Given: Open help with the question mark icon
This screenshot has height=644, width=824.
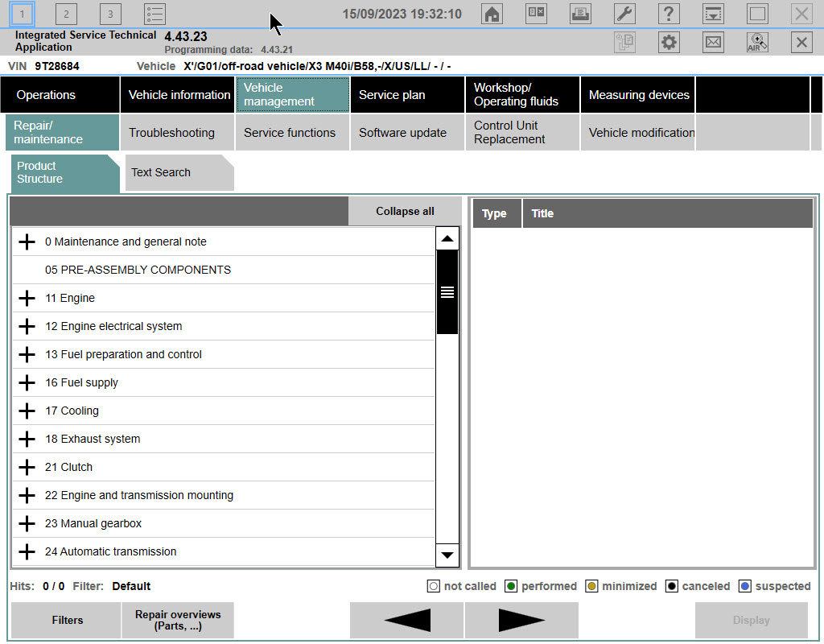Looking at the screenshot, I should (669, 14).
